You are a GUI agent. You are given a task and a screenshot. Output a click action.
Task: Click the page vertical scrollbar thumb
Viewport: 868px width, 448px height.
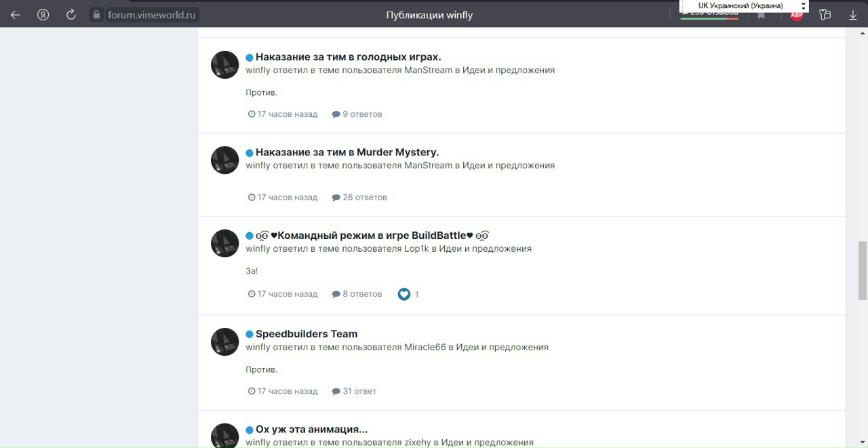(x=863, y=270)
